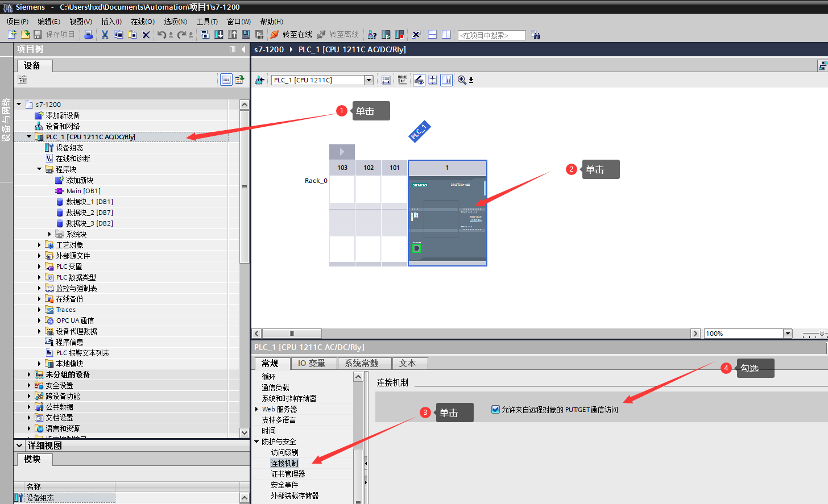
Task: Toggle show module labels button
Action: [x=419, y=80]
